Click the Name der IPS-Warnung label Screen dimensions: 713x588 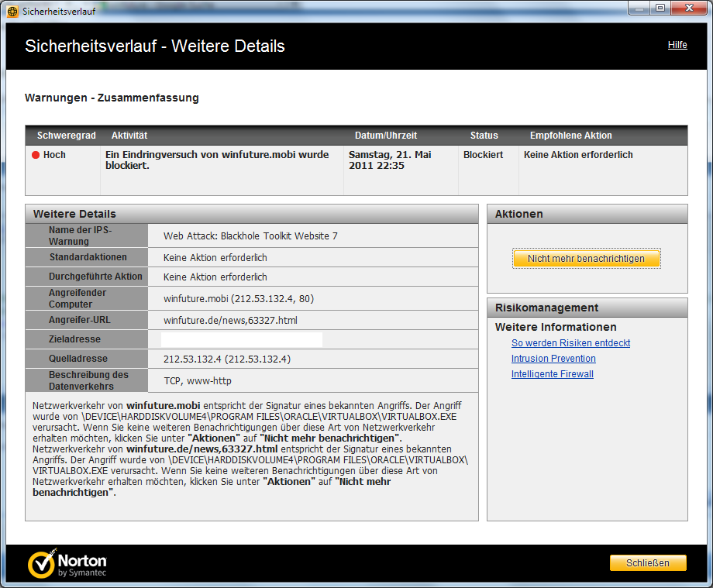point(80,236)
